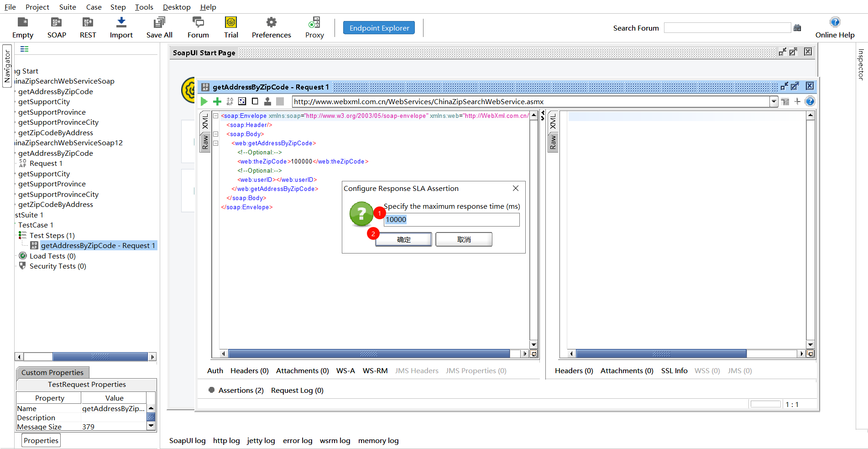Click the endpoint URL field
Screen dimensions: 868x449
(x=531, y=101)
